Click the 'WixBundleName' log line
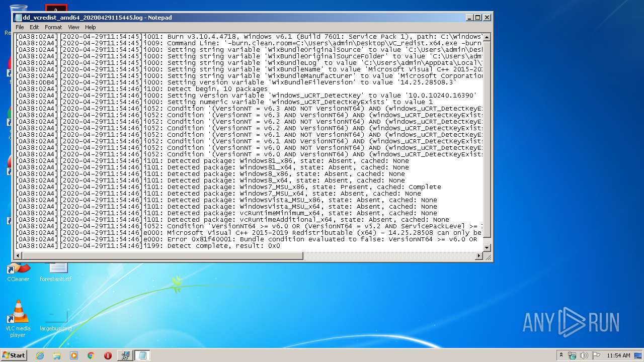 [x=249, y=69]
